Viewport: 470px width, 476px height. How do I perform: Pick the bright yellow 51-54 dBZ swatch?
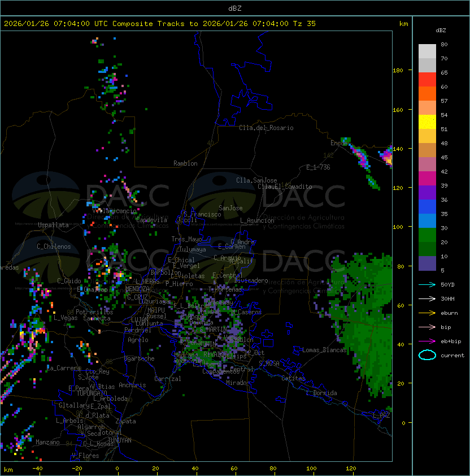427,122
